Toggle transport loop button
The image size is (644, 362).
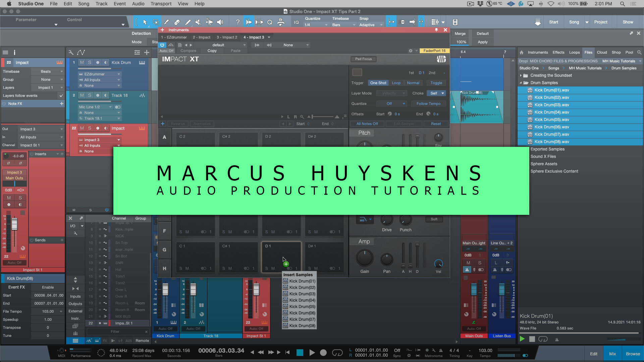337,352
